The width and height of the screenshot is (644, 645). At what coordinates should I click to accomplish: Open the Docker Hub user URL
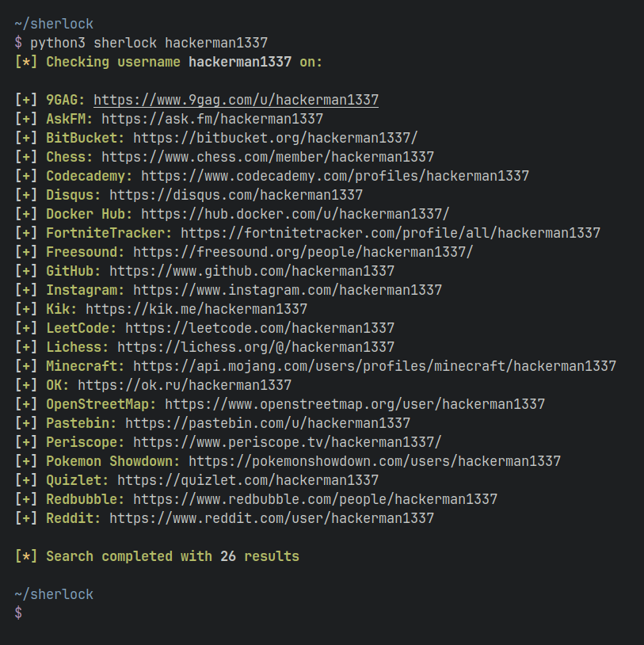[x=295, y=214]
